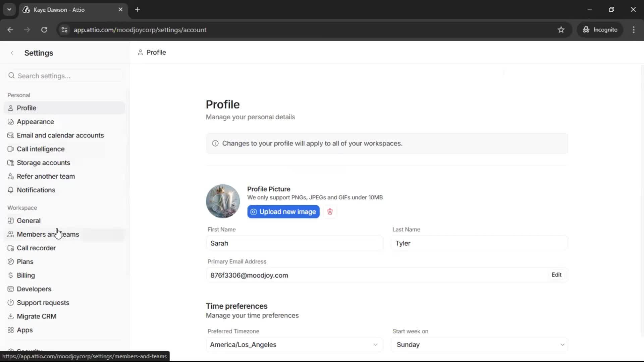This screenshot has height=362, width=644.
Task: Open Call intelligence settings
Action: point(41,149)
